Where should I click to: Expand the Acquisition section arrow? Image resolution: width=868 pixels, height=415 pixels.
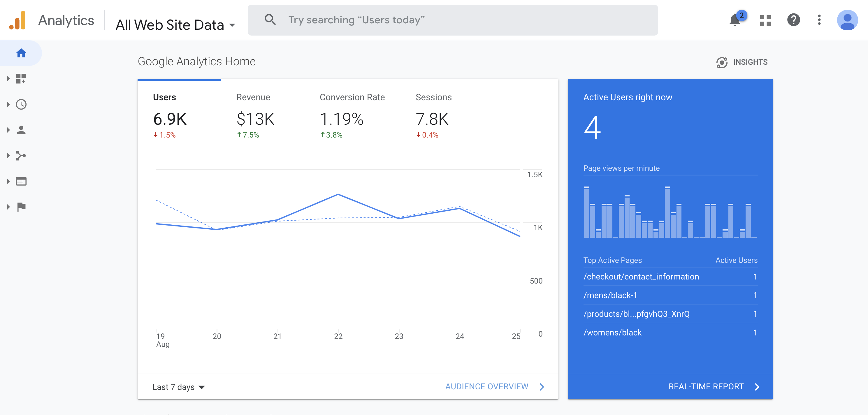[8, 156]
